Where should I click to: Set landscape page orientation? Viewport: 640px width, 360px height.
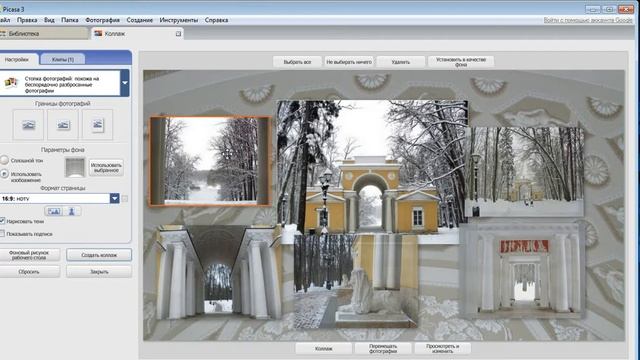(x=54, y=211)
